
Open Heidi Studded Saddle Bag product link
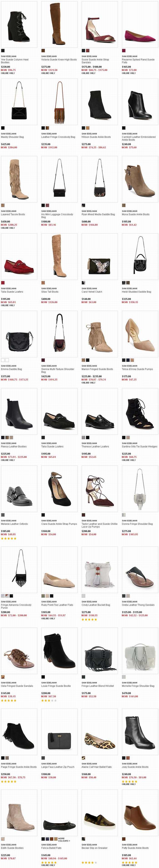(x=137, y=292)
